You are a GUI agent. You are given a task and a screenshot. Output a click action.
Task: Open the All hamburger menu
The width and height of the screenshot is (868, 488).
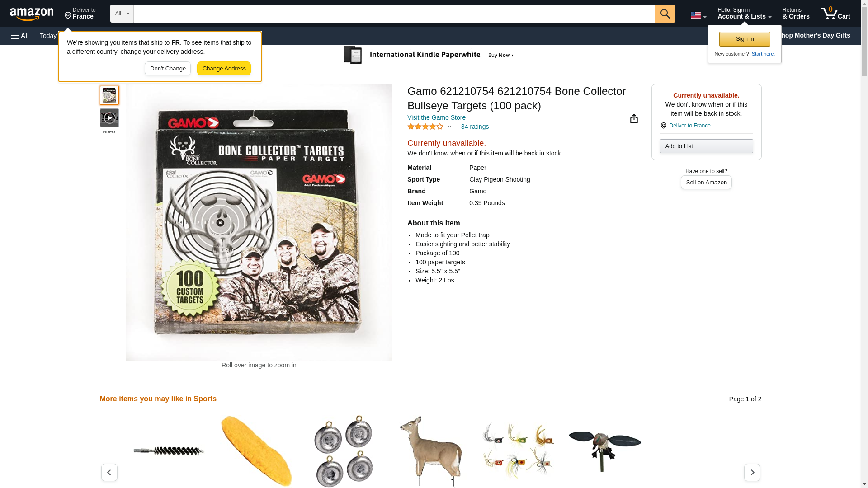click(x=20, y=36)
